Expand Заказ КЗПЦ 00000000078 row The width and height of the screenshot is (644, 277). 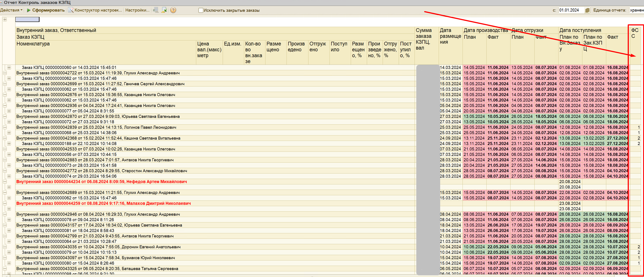tap(9, 220)
